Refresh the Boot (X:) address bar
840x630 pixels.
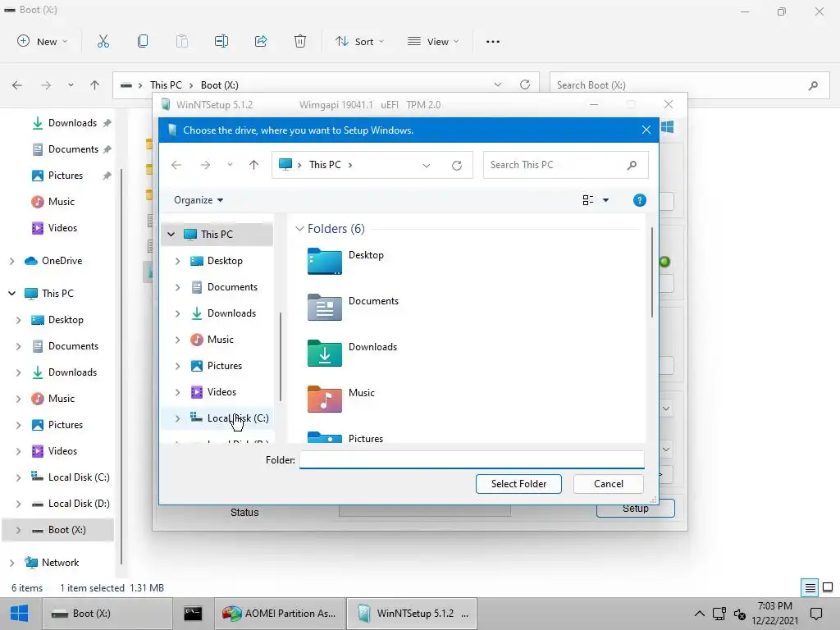[525, 84]
